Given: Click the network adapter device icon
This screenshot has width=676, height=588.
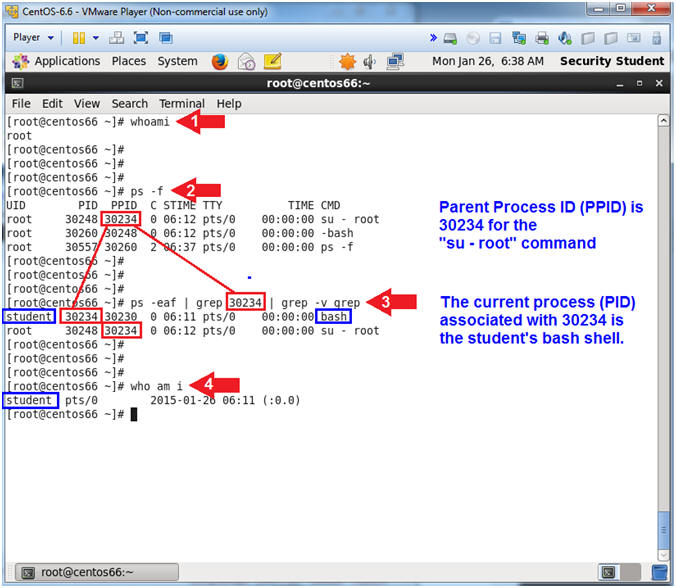Looking at the screenshot, I should point(519,38).
